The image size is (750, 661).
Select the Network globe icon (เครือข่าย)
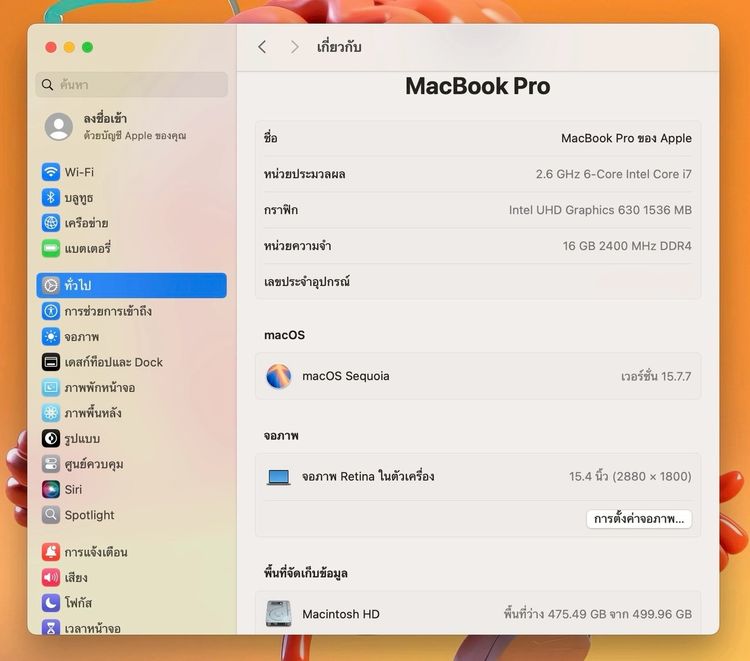coord(51,222)
